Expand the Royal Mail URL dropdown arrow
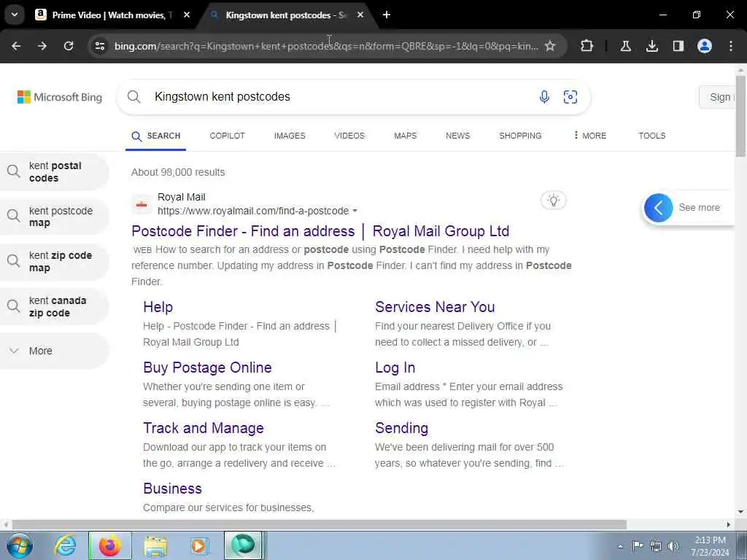 355,211
